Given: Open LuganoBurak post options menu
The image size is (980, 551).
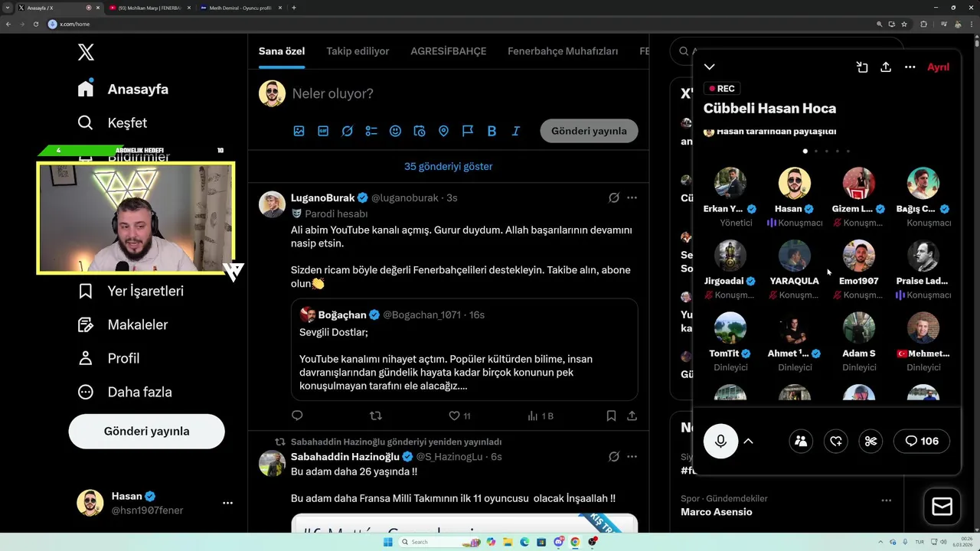Looking at the screenshot, I should click(632, 197).
